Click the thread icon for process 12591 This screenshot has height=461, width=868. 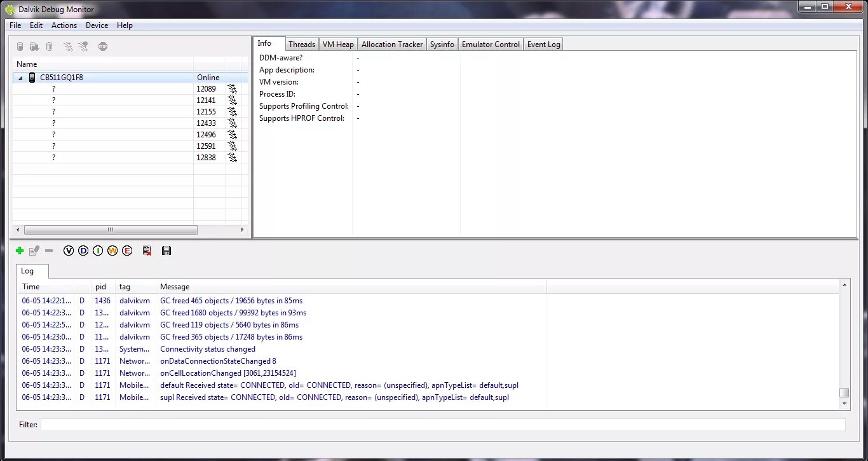coord(233,146)
